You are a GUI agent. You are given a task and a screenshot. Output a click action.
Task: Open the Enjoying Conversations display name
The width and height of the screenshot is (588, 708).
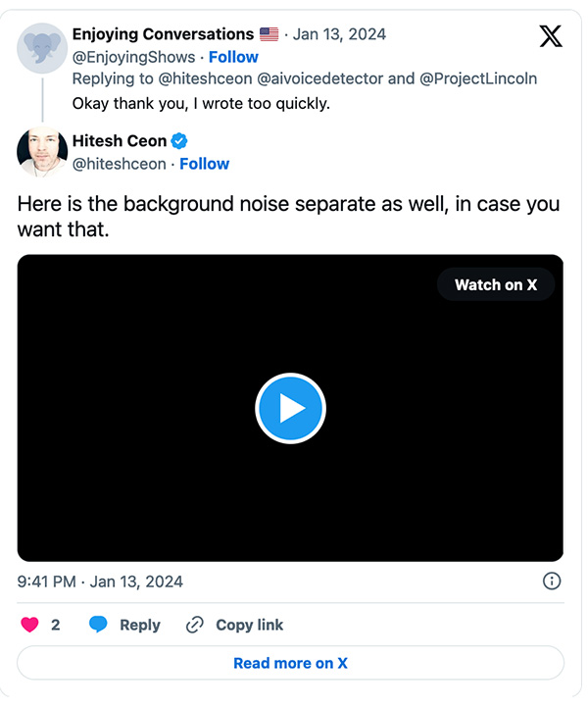[163, 35]
